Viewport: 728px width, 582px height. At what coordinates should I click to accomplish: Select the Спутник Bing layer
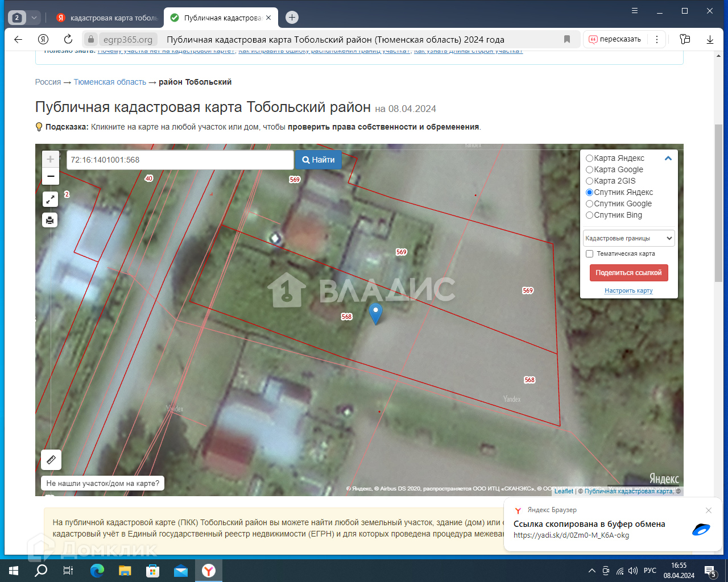click(590, 215)
